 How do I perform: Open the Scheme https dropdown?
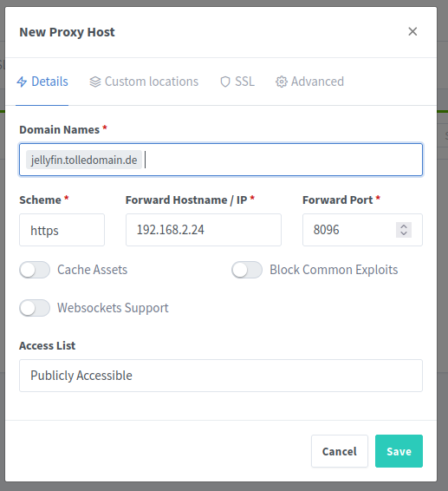tap(62, 230)
